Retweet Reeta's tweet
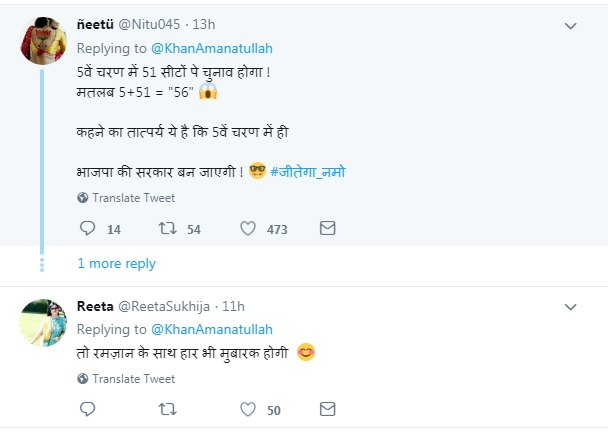 (168, 409)
